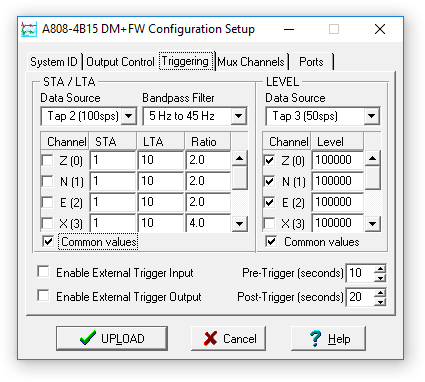Click the STA/LTA table scrollbar thumb
The image size is (425, 382).
coord(239,178)
